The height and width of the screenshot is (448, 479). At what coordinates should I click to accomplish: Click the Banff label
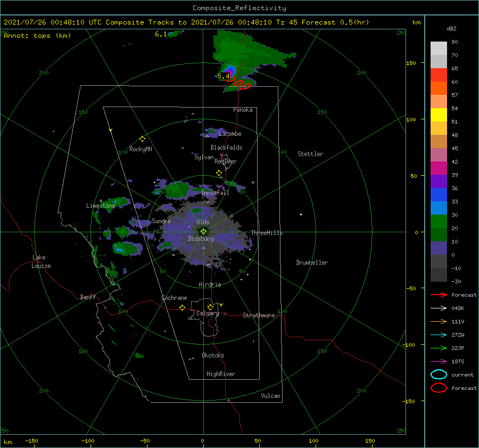coord(88,297)
